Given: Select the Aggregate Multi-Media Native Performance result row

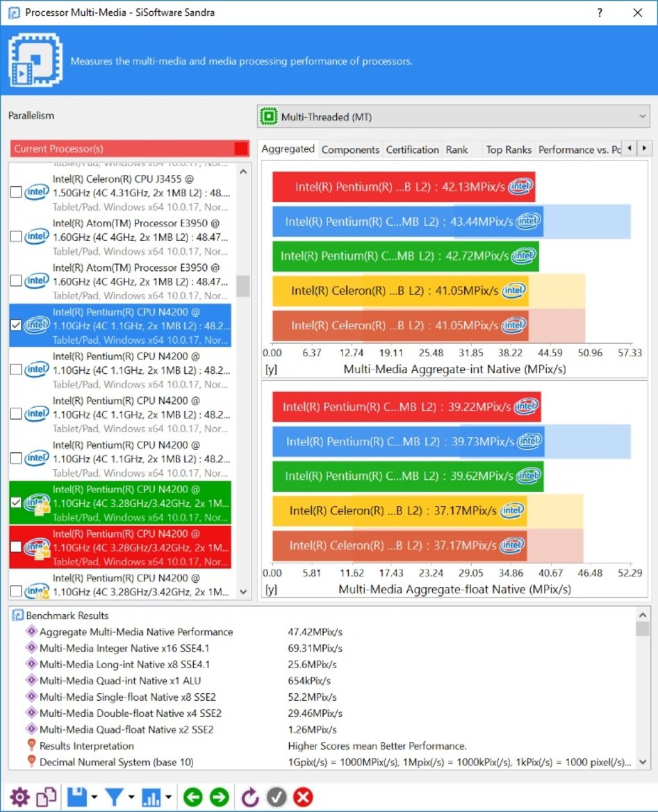Looking at the screenshot, I should pos(329,632).
